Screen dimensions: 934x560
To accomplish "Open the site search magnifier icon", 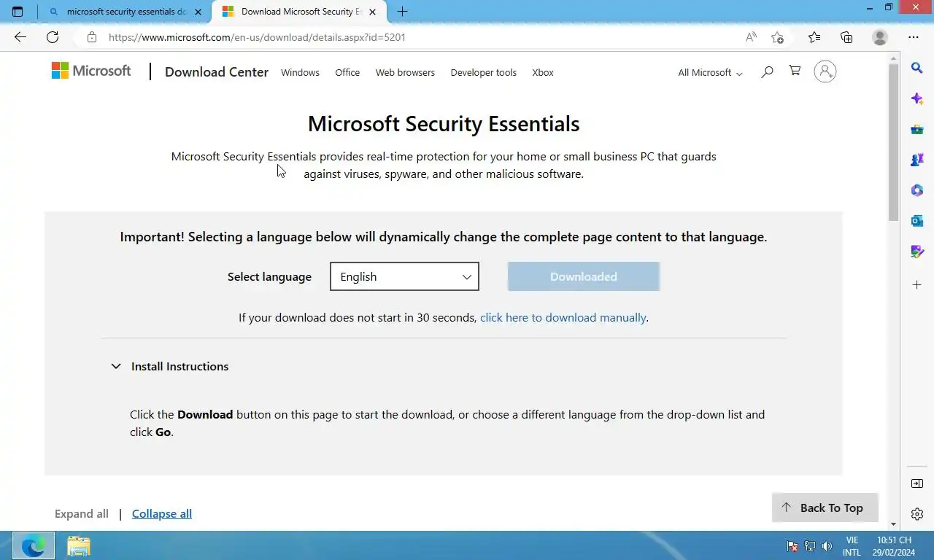I will [767, 71].
